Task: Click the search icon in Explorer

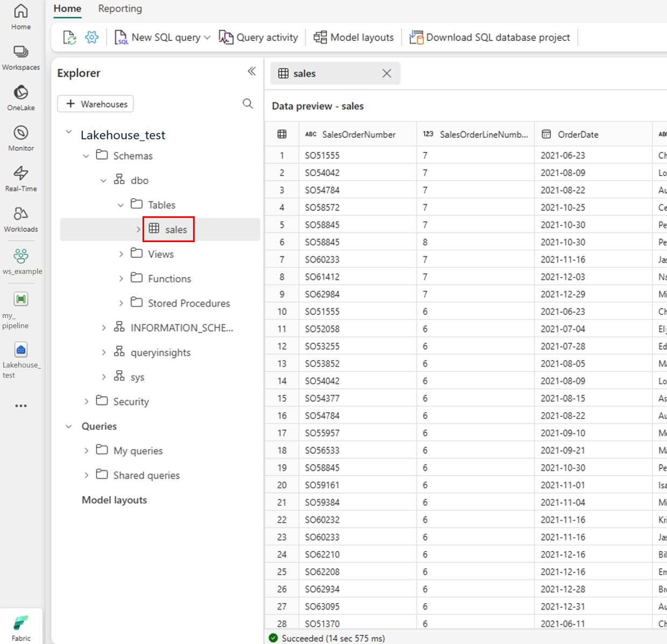Action: [x=247, y=104]
